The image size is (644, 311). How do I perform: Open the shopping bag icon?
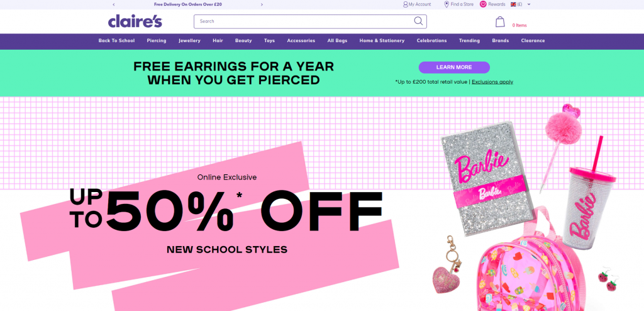point(500,22)
